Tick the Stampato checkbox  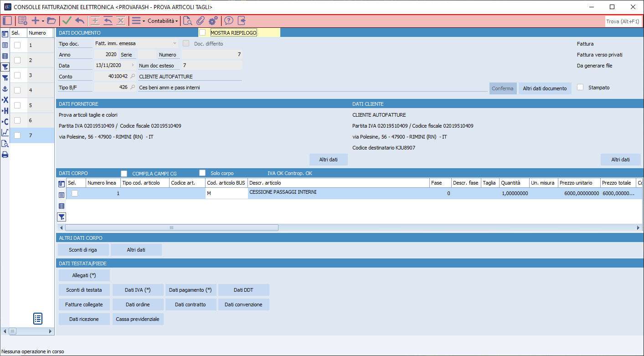580,88
